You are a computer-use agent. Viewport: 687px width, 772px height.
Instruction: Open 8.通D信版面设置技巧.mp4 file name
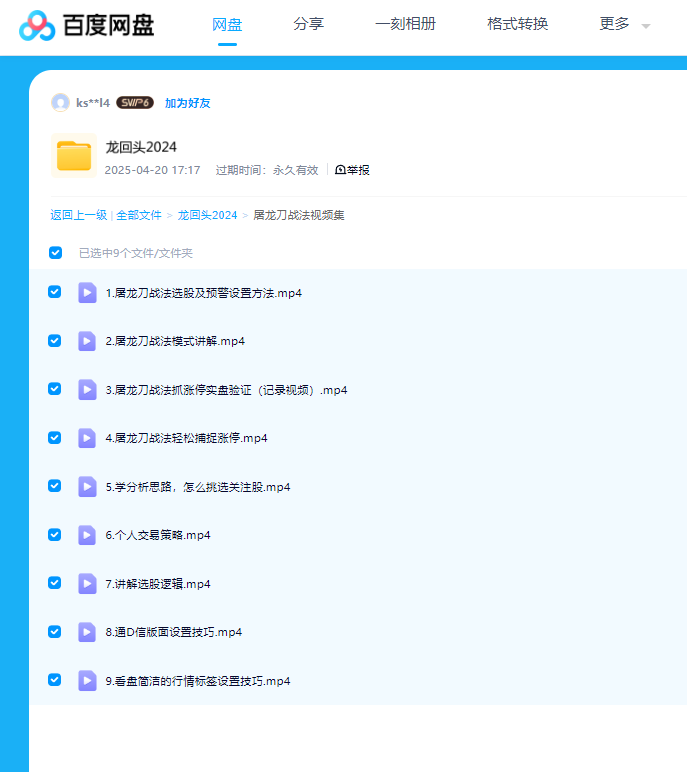click(x=174, y=632)
